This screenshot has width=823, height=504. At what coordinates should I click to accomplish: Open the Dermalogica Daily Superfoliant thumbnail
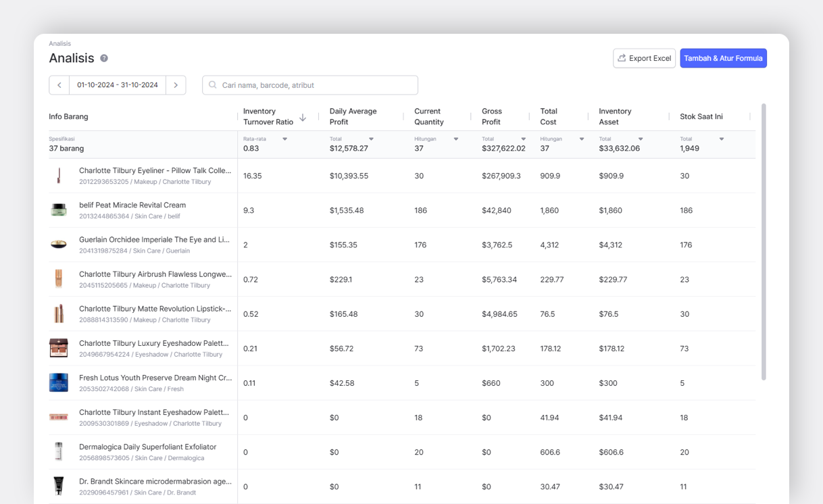pos(59,451)
